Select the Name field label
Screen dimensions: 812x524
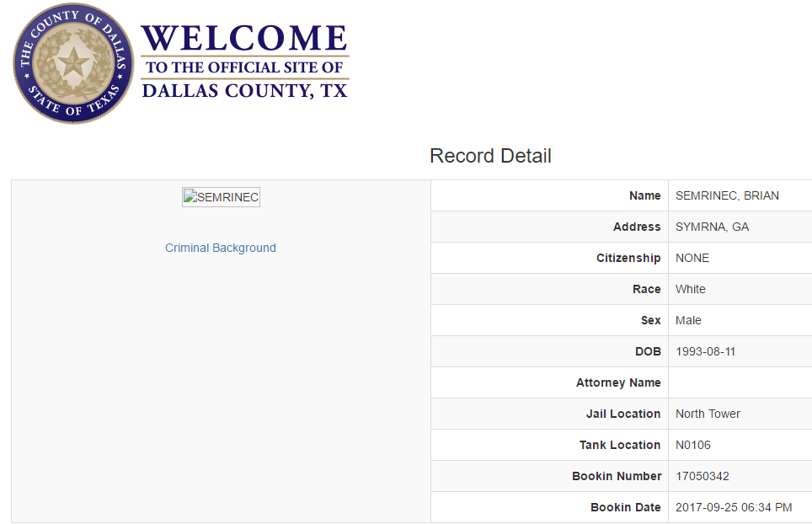click(x=644, y=195)
